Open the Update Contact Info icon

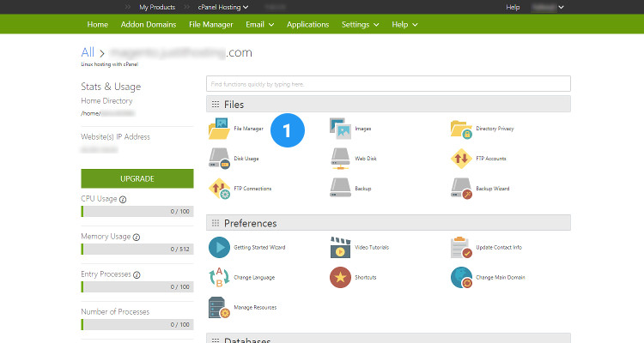[461, 248]
